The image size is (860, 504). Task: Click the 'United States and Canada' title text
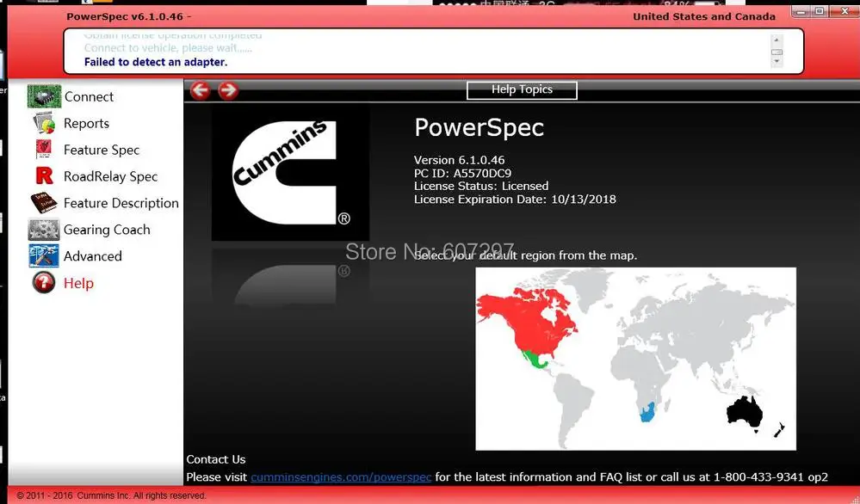tap(704, 16)
